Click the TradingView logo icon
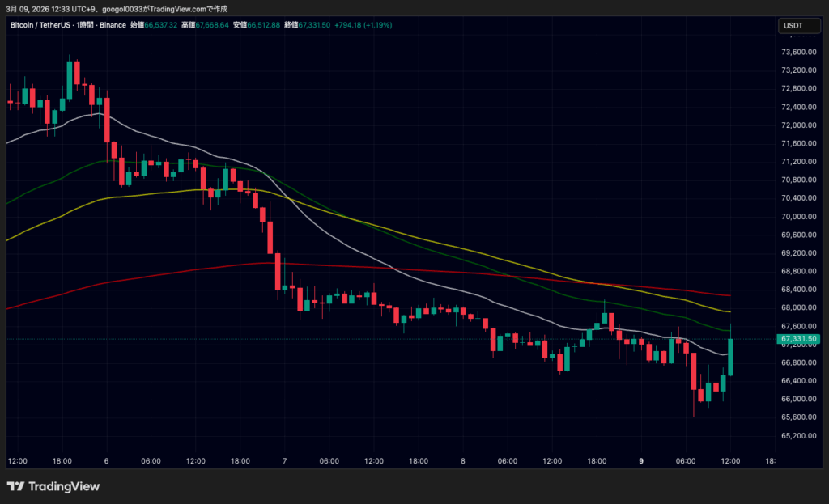 [x=15, y=486]
